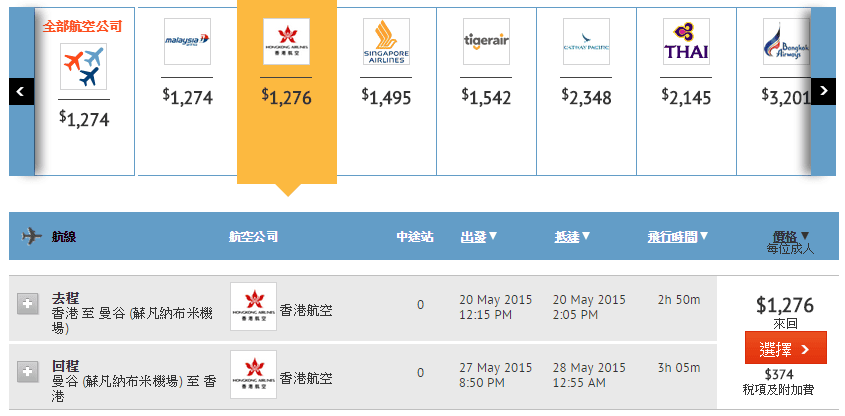Expand the 回程 return flight details

(x=28, y=370)
